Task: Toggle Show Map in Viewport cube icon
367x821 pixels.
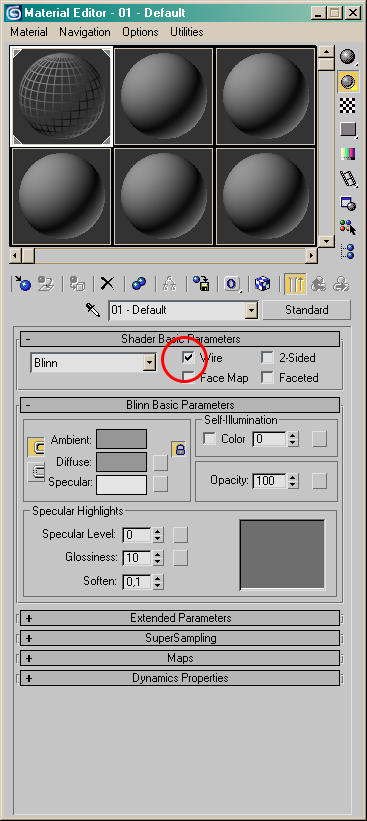Action: click(x=262, y=284)
